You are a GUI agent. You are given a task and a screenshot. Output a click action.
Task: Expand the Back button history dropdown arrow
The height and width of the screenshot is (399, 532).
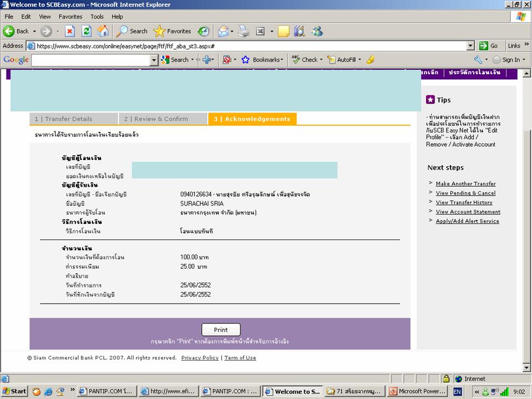(34, 31)
